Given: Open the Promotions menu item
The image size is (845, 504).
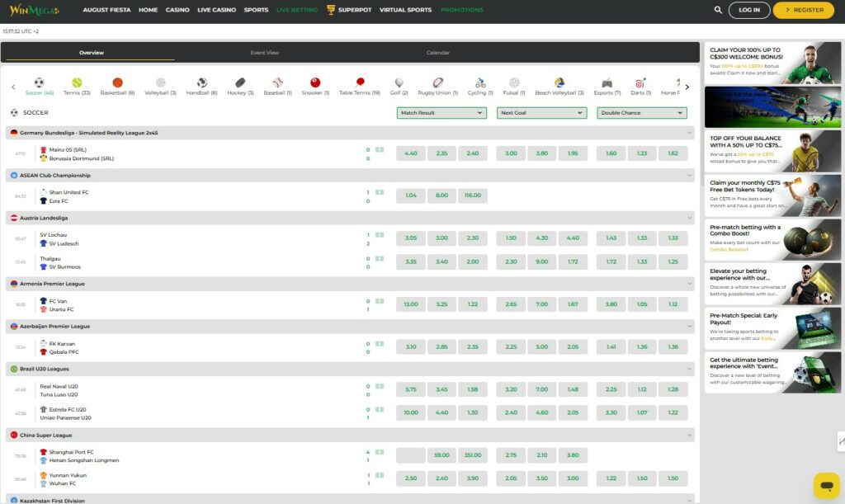Looking at the screenshot, I should [462, 10].
